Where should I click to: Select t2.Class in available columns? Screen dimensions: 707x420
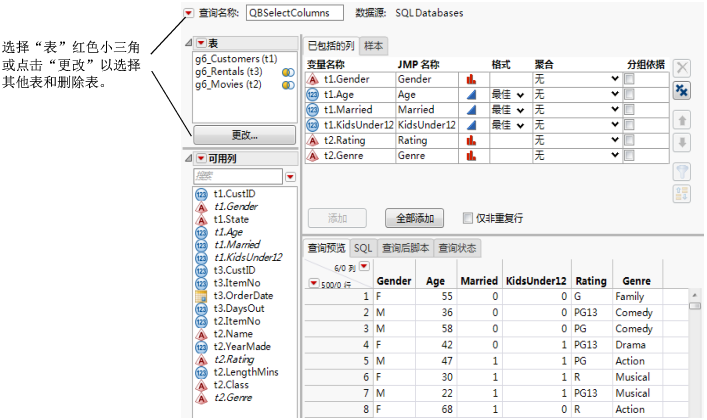[x=231, y=385]
